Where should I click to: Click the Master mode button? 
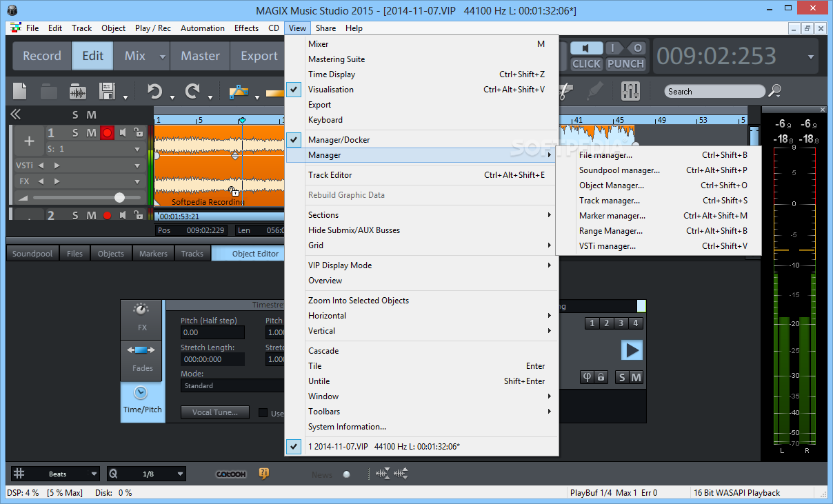pyautogui.click(x=200, y=57)
